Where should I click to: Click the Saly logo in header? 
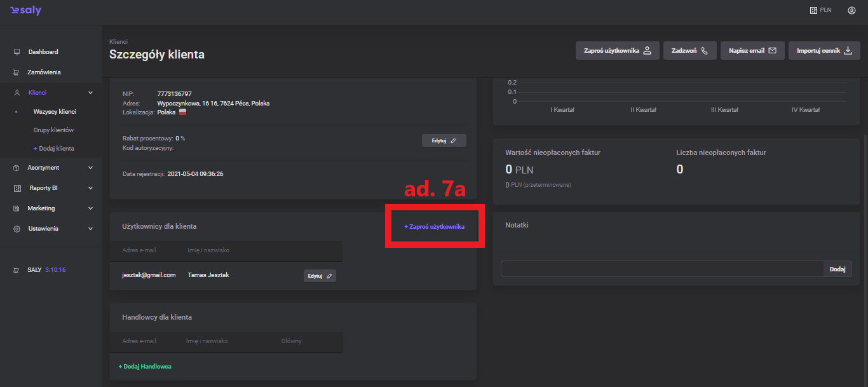point(26,11)
